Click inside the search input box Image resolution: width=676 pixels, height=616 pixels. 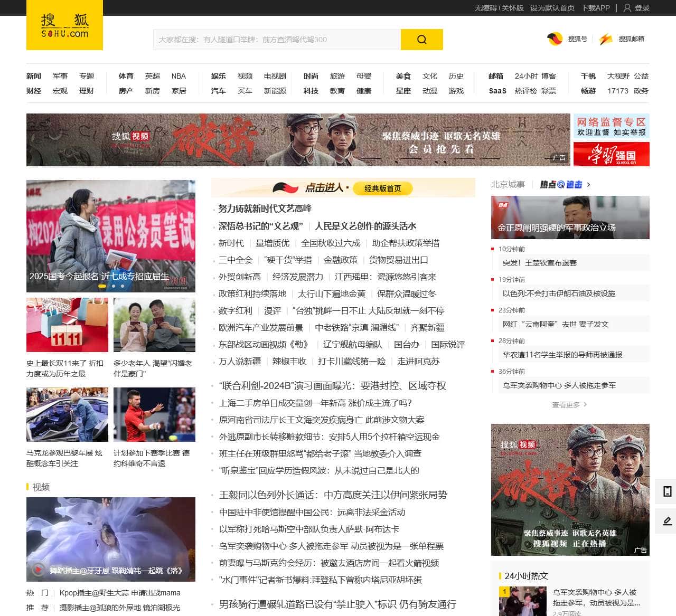click(x=275, y=39)
